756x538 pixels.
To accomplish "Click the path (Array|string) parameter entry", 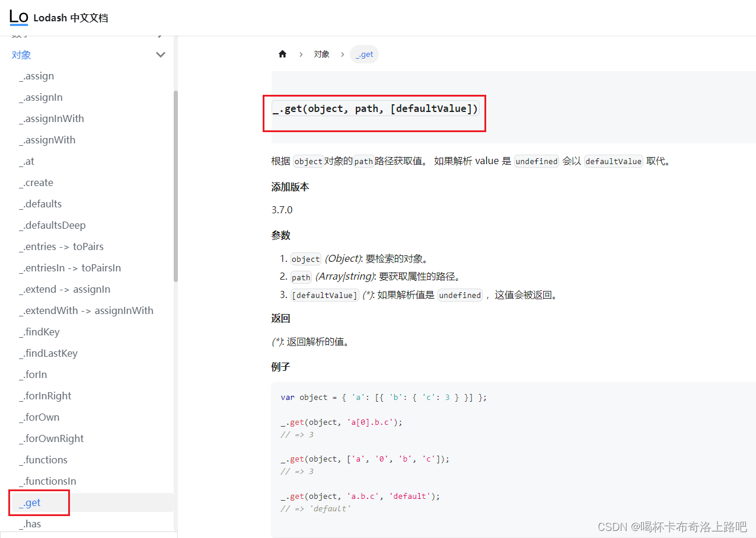I will (x=375, y=277).
